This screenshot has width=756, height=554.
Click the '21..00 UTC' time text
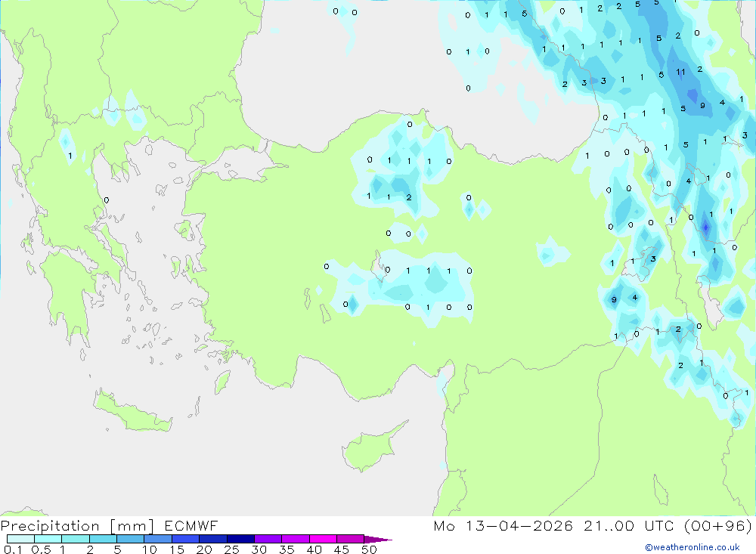pyautogui.click(x=628, y=525)
